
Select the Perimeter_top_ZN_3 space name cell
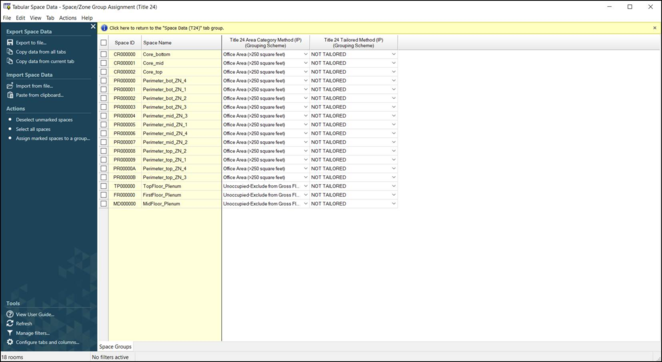[x=181, y=177]
